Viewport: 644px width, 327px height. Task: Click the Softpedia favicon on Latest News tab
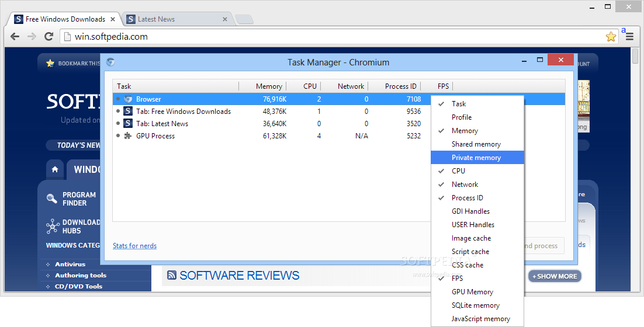tap(130, 19)
